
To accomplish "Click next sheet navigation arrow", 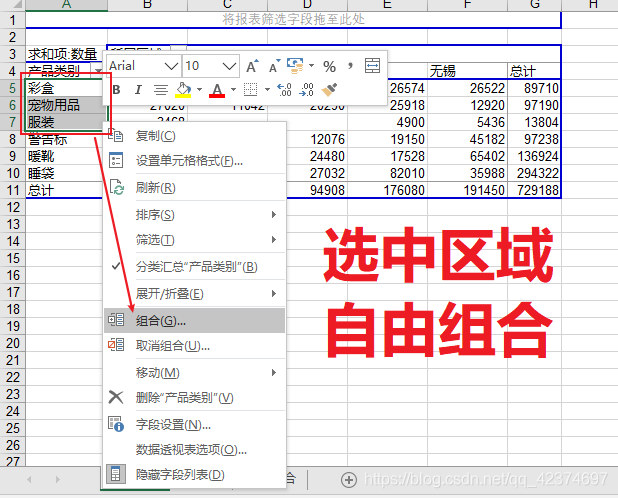I will point(58,479).
